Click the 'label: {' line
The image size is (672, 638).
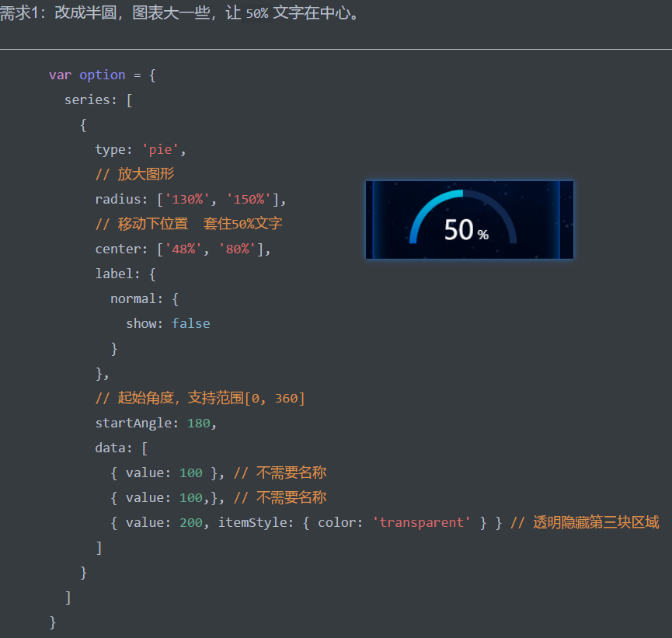click(x=126, y=274)
